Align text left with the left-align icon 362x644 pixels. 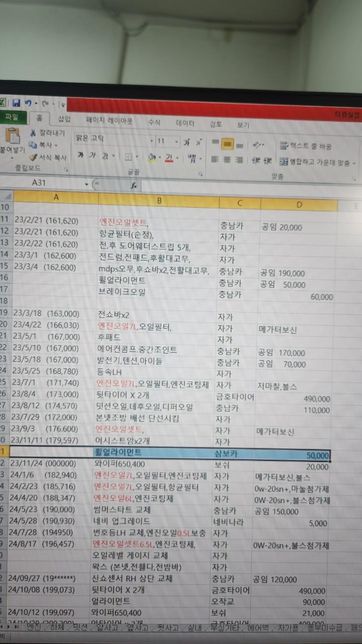pyautogui.click(x=215, y=159)
